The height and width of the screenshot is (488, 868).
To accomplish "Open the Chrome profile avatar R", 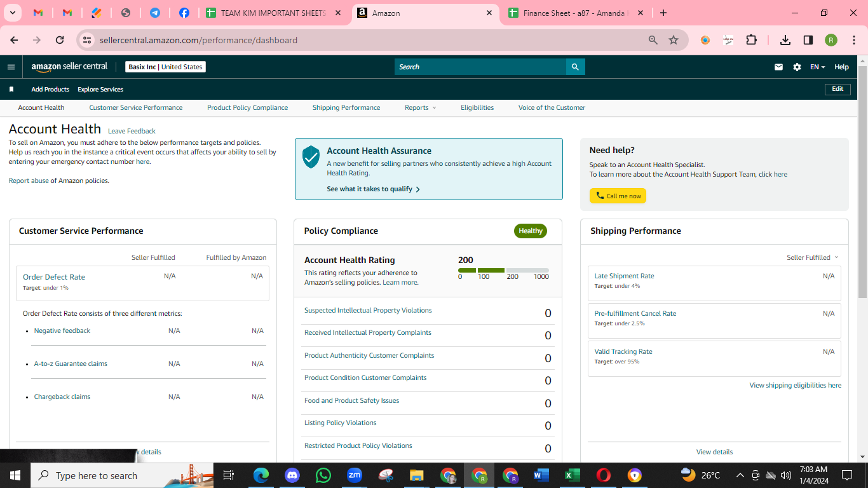I will click(x=831, y=40).
